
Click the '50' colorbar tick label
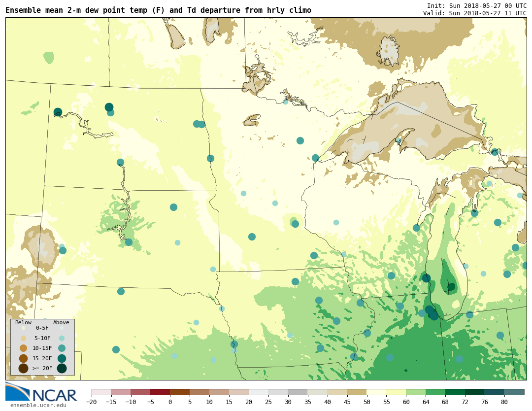coord(367,402)
